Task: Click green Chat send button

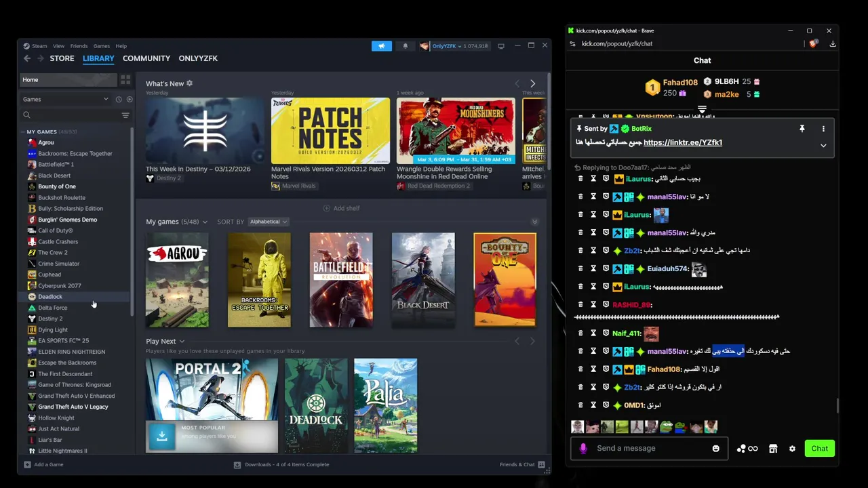Action: (x=819, y=449)
